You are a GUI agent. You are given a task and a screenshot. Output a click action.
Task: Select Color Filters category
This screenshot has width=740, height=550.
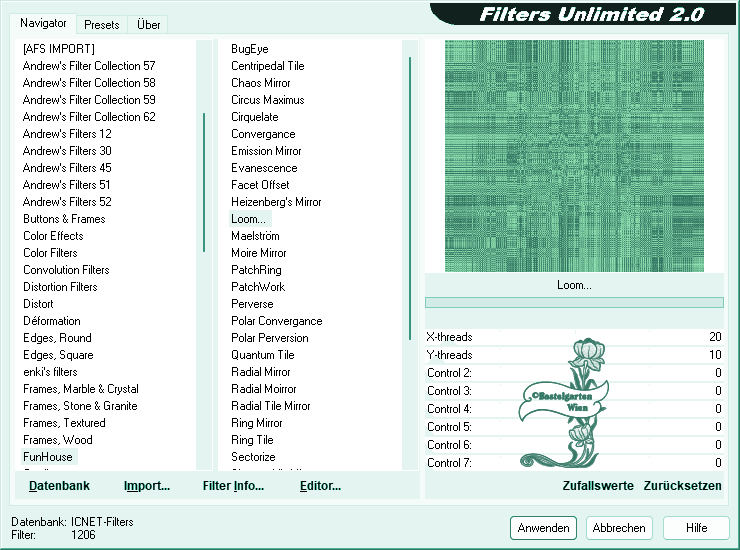50,253
